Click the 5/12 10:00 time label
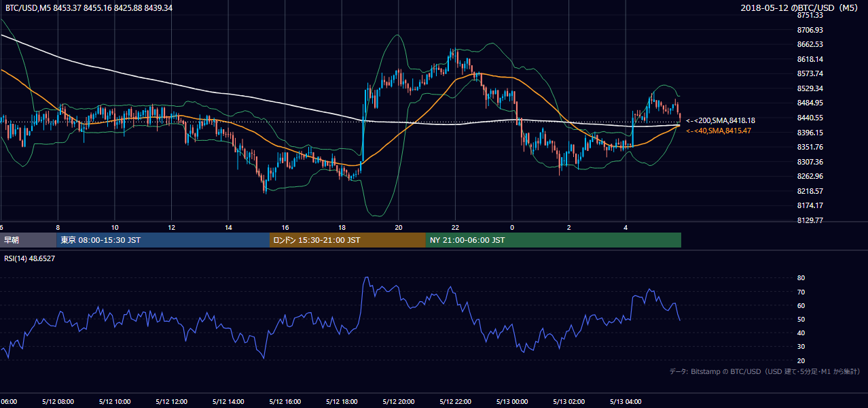Image resolution: width=868 pixels, height=408 pixels. pos(114,402)
